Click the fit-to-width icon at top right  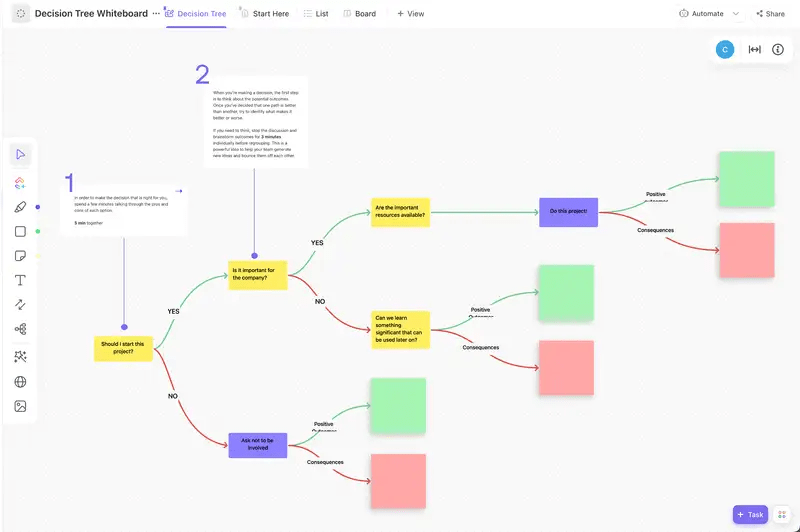[x=755, y=49]
